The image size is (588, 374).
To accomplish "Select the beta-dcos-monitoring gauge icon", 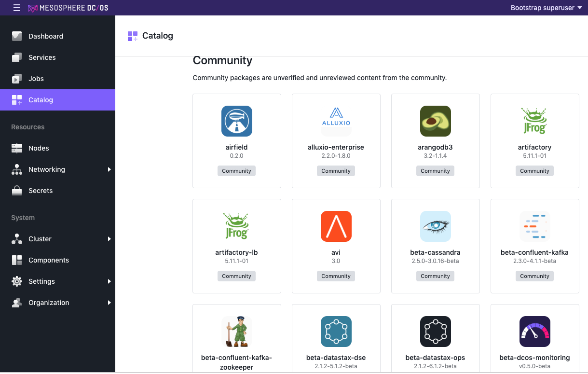I will [535, 332].
